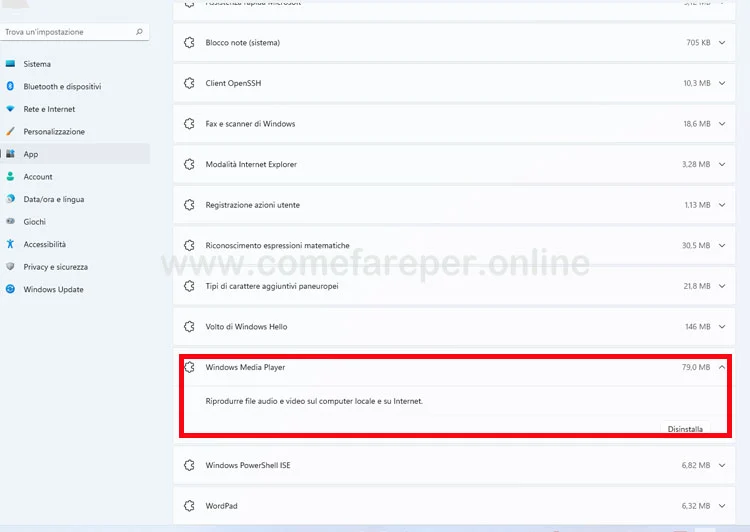The image size is (750, 532).
Task: Click gear icon beside Fax e scanner
Action: click(189, 124)
